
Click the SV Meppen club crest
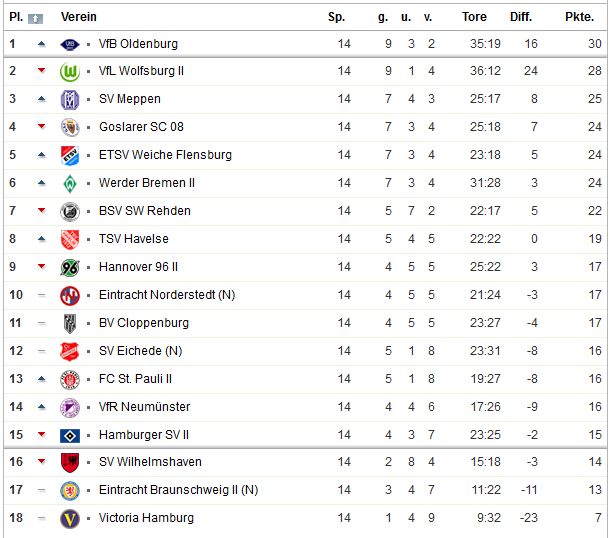(x=70, y=99)
